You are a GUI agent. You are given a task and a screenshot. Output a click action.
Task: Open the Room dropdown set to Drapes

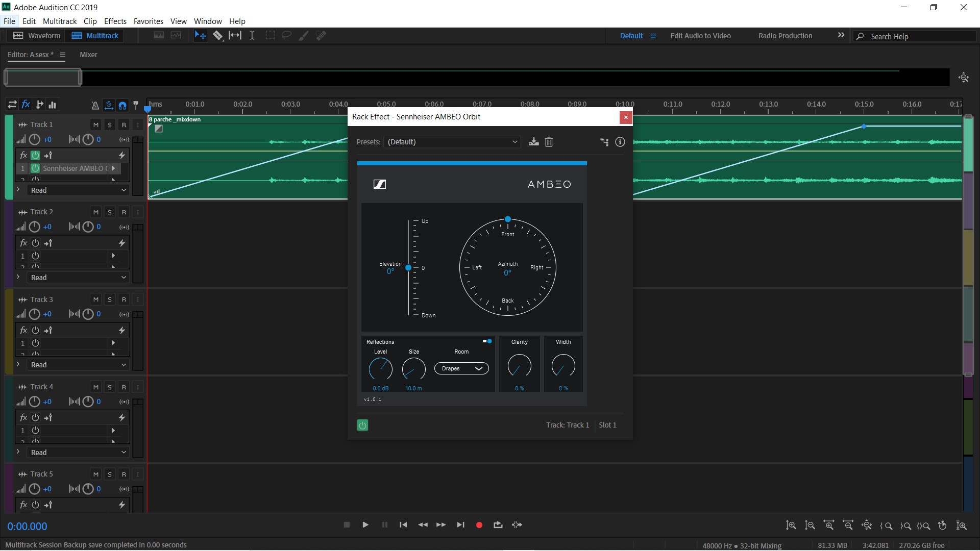tap(461, 368)
